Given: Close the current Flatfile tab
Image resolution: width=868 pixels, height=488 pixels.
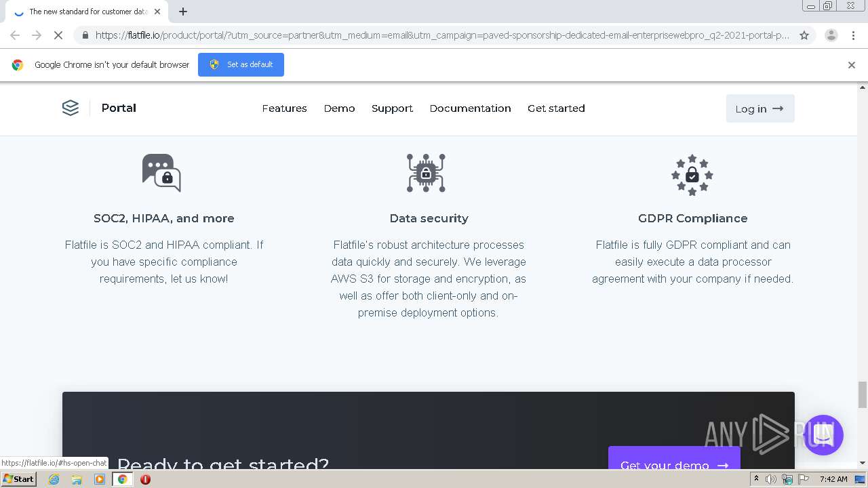Looking at the screenshot, I should (157, 12).
